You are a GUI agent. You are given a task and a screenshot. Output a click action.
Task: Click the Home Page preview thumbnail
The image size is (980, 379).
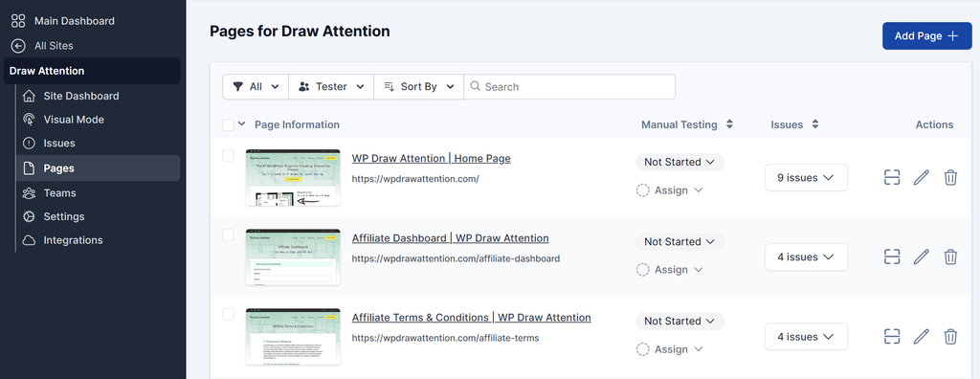click(293, 178)
